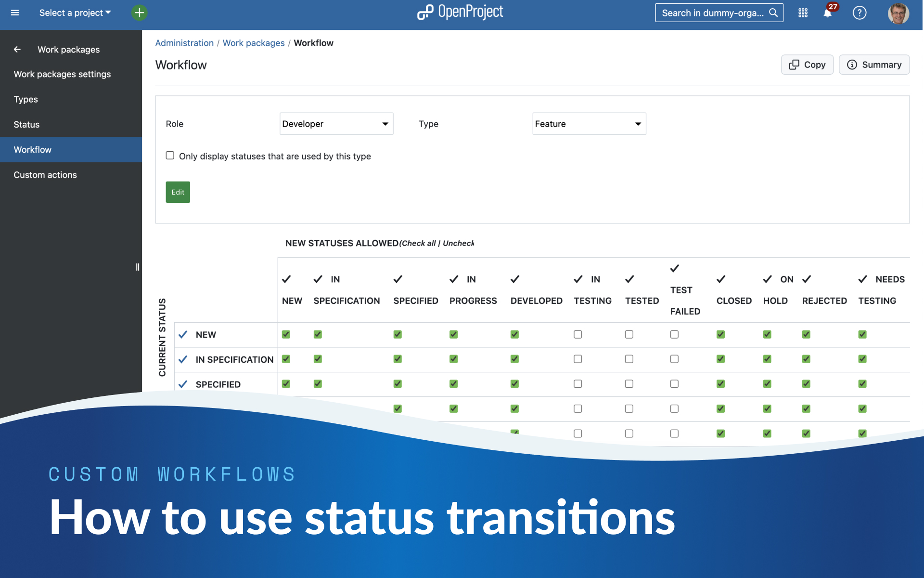The width and height of the screenshot is (924, 578).
Task: Enable SPECIFIED status transition to TESTED
Action: coord(628,383)
